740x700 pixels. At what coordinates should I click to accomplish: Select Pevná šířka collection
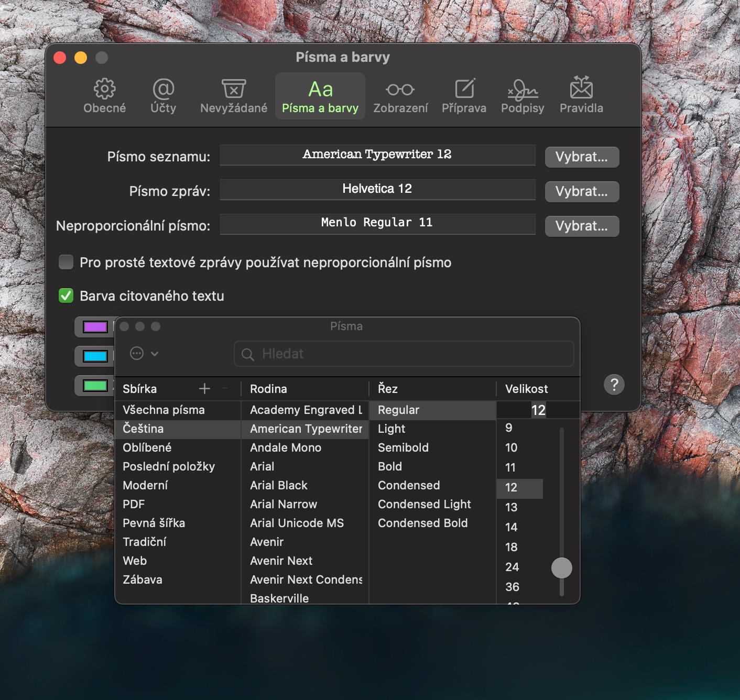178,523
